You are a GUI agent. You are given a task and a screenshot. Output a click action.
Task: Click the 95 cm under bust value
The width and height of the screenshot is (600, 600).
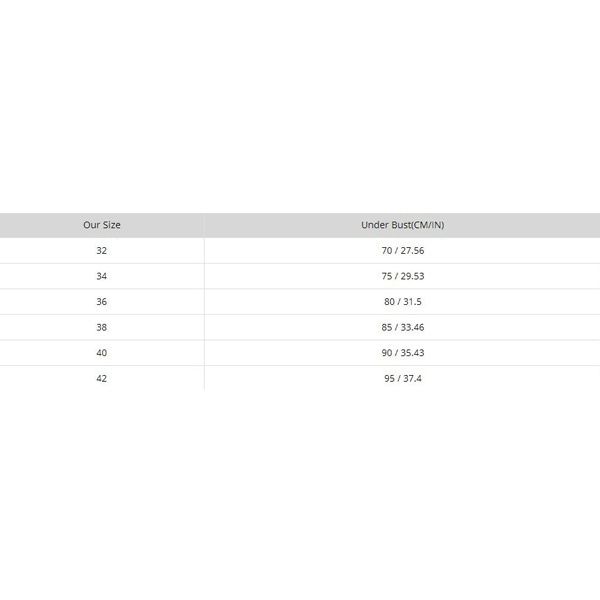pyautogui.click(x=390, y=378)
